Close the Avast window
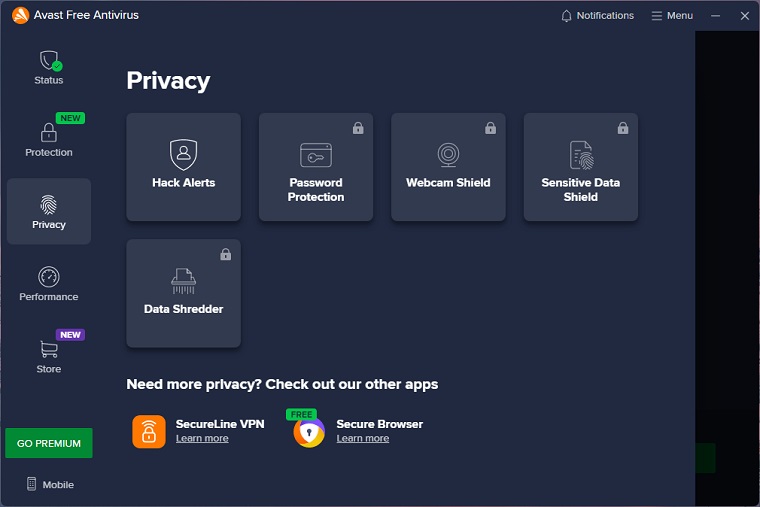This screenshot has width=760, height=507. [745, 16]
